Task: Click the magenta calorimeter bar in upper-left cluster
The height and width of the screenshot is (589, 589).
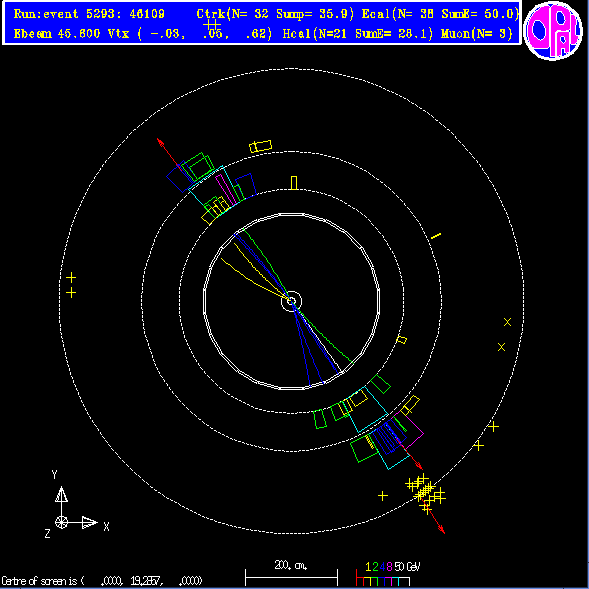Action: click(226, 190)
